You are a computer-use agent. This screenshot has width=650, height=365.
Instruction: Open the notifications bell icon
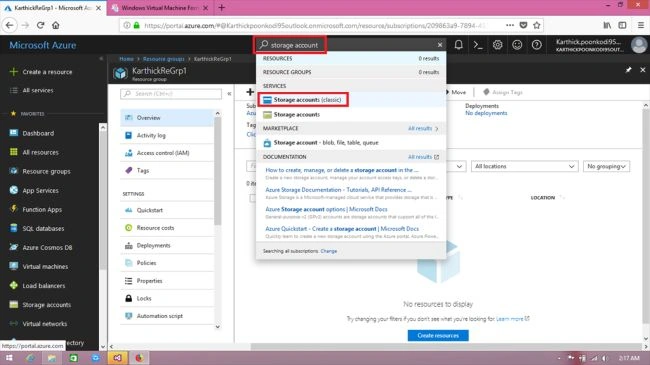point(458,45)
